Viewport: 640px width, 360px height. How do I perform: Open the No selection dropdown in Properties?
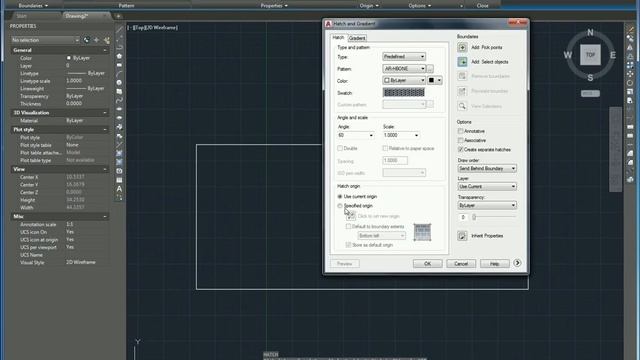(x=45, y=40)
